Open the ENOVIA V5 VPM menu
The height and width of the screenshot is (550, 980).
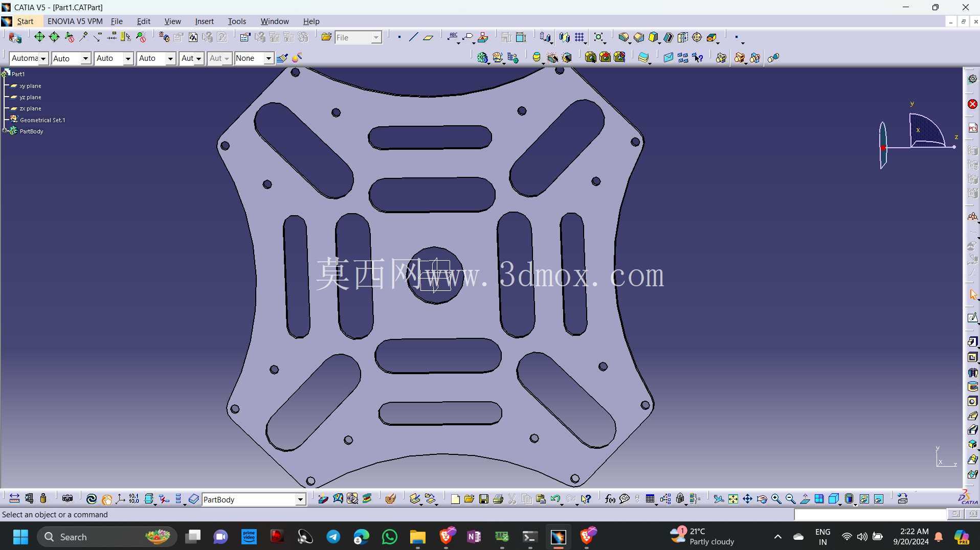click(75, 21)
